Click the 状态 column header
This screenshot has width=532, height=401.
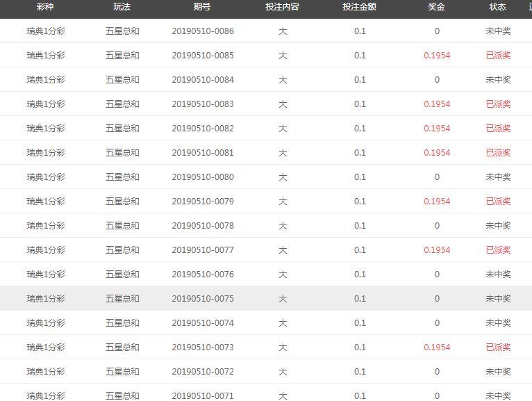click(497, 7)
